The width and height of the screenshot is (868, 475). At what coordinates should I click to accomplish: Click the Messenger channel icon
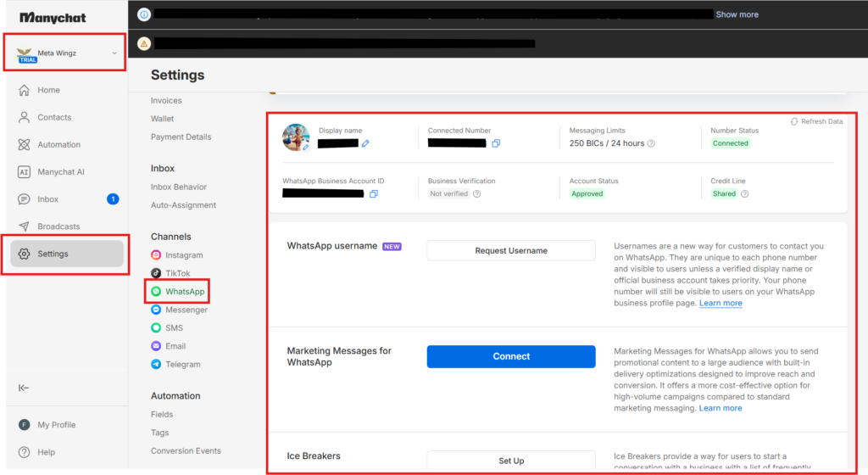tap(156, 310)
